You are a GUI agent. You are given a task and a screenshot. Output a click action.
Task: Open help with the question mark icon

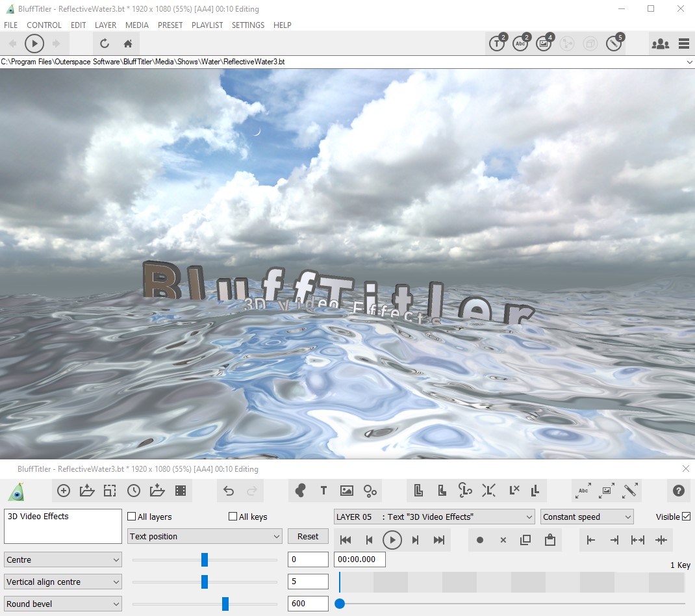coord(679,491)
